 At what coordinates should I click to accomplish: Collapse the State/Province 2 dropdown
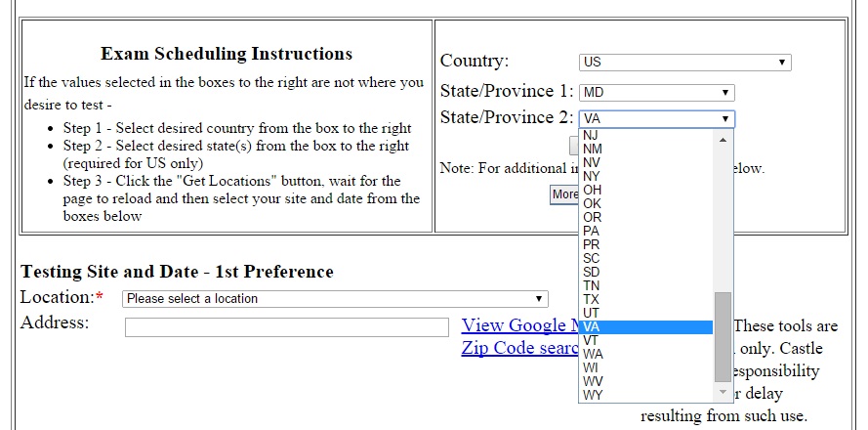pyautogui.click(x=656, y=119)
